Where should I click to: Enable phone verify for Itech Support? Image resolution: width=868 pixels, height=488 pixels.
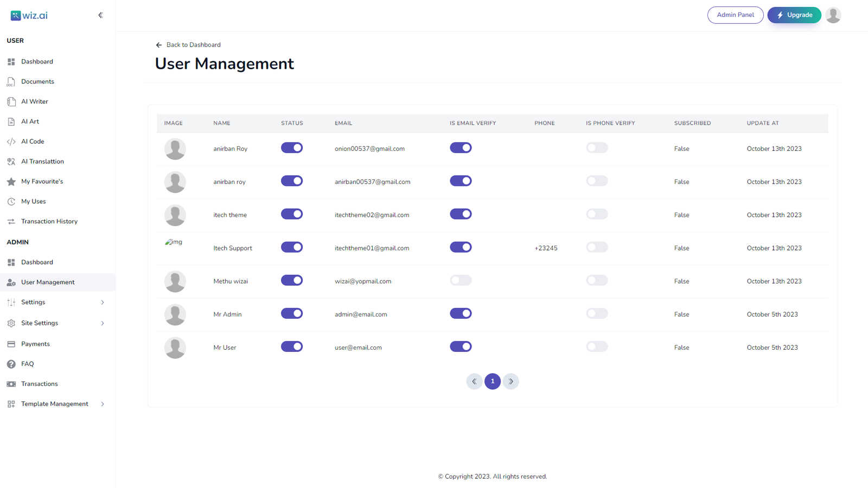(597, 247)
